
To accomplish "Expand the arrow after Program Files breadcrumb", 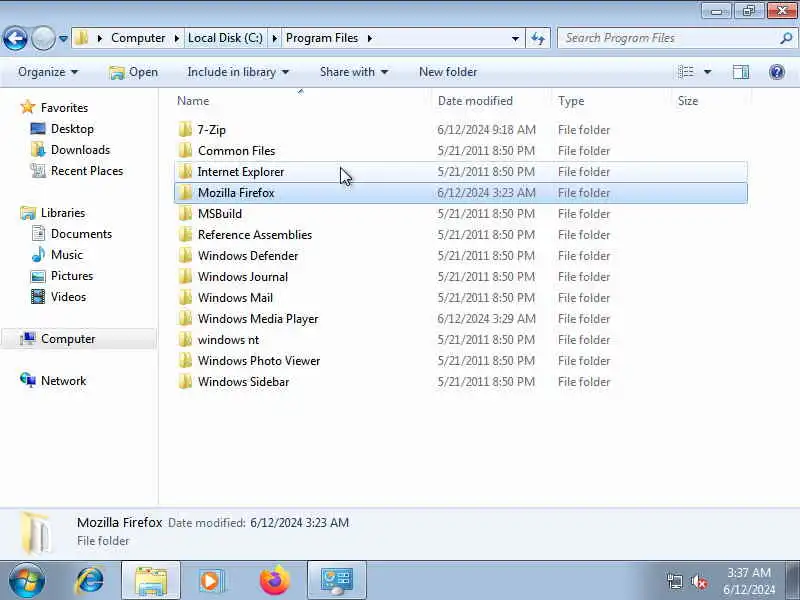I will coord(370,38).
